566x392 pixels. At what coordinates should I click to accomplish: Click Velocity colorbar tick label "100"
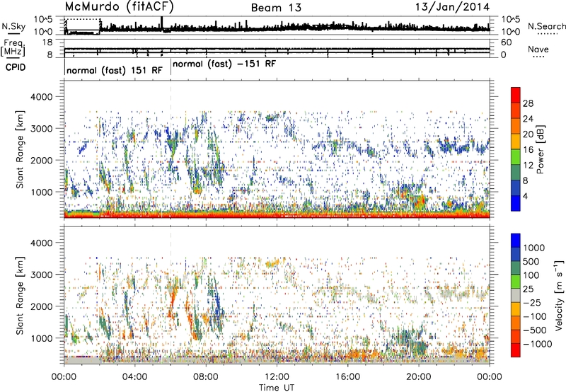pos(531,275)
